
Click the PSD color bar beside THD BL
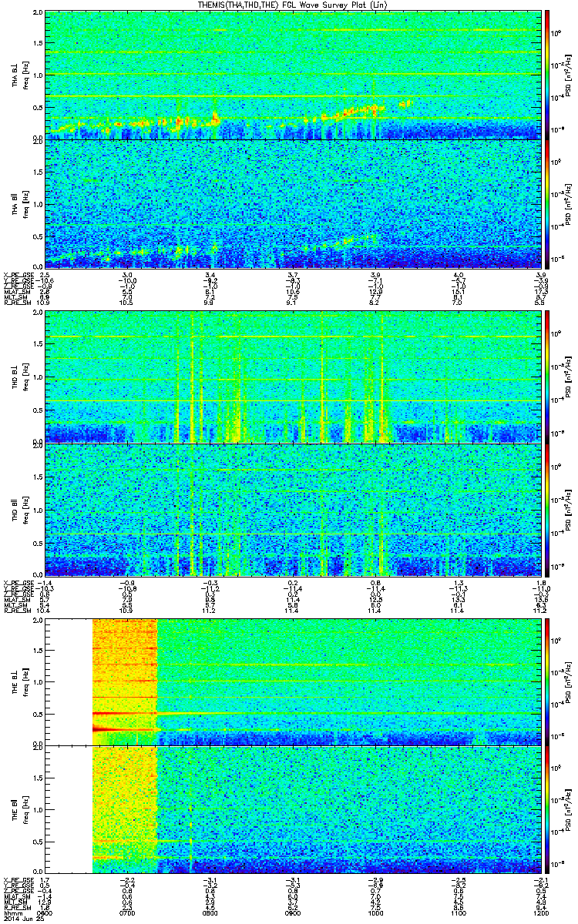coord(547,377)
